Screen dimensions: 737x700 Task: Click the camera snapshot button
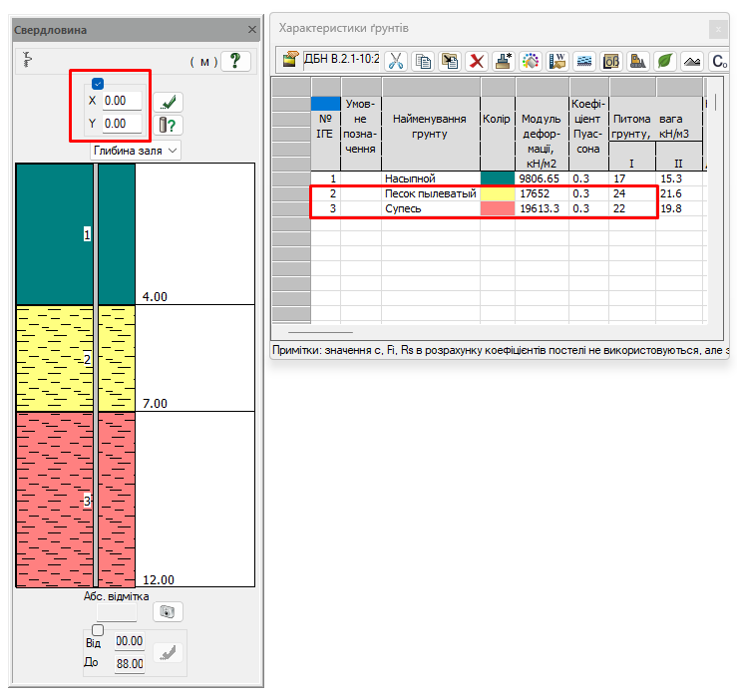[x=168, y=611]
